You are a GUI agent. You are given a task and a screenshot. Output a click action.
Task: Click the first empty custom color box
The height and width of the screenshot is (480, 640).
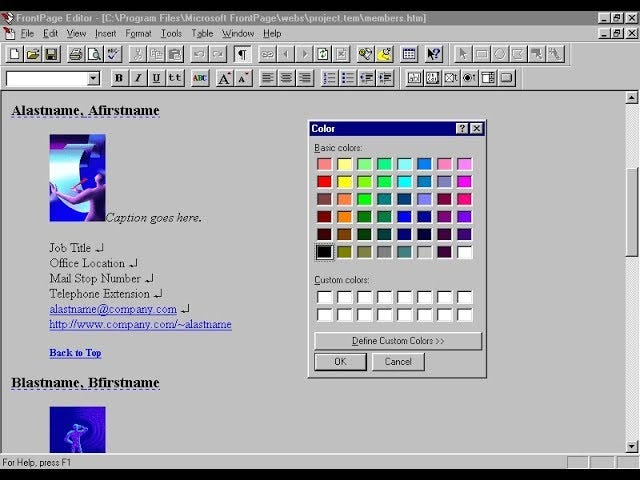pos(324,297)
